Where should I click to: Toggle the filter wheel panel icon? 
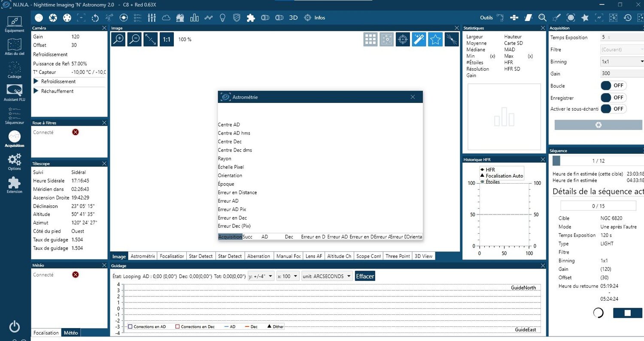[x=67, y=18]
